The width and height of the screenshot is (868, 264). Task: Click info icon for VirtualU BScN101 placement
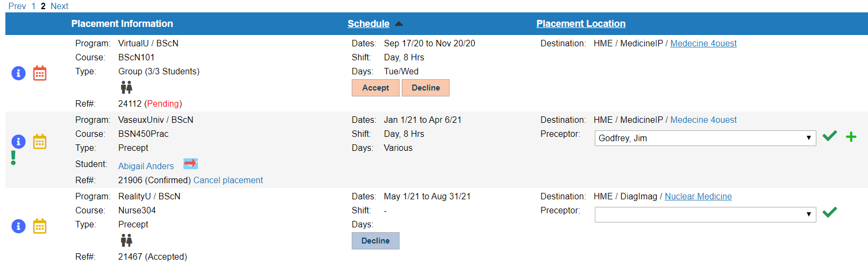tap(18, 73)
